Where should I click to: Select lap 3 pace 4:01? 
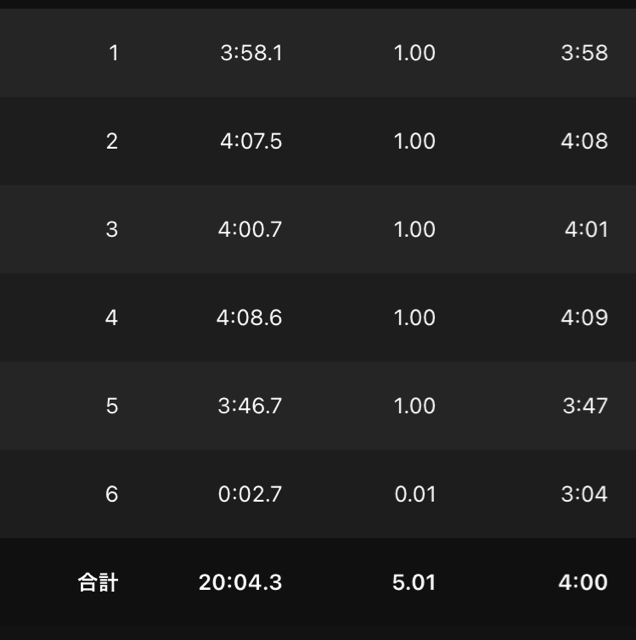click(586, 229)
